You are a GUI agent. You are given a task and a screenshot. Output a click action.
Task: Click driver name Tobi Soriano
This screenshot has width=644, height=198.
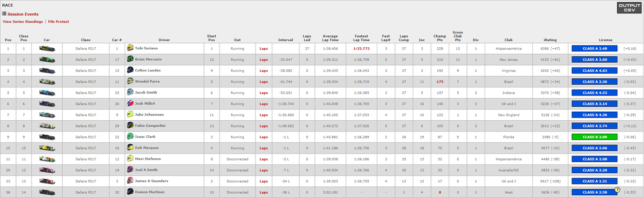click(147, 48)
